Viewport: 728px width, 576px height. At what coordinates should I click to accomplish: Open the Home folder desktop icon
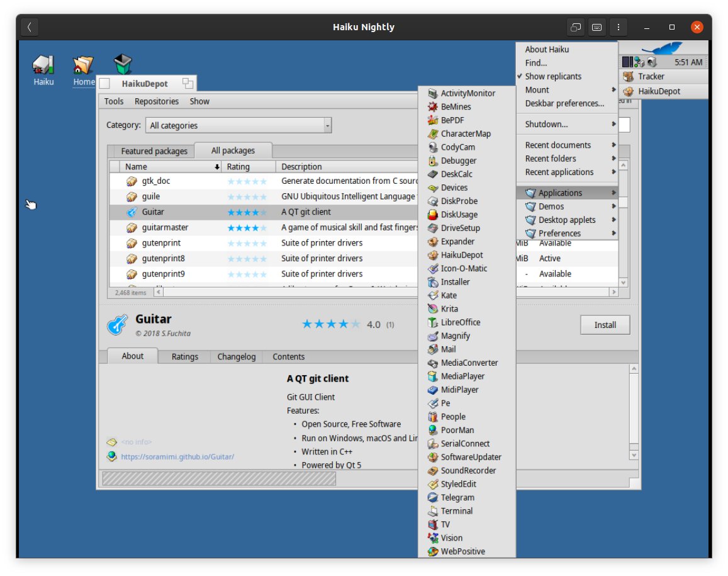click(x=84, y=71)
